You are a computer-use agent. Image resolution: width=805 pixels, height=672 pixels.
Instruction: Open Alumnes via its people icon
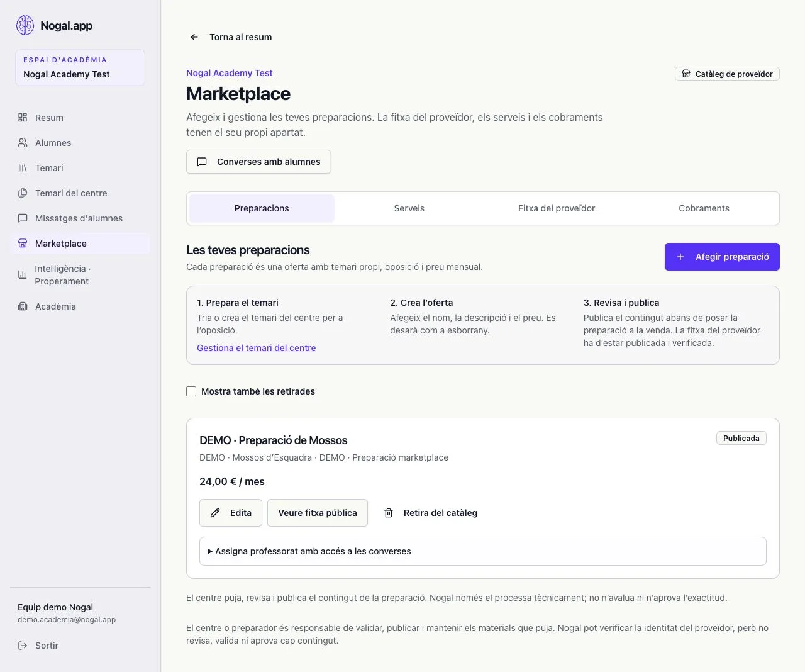point(23,143)
